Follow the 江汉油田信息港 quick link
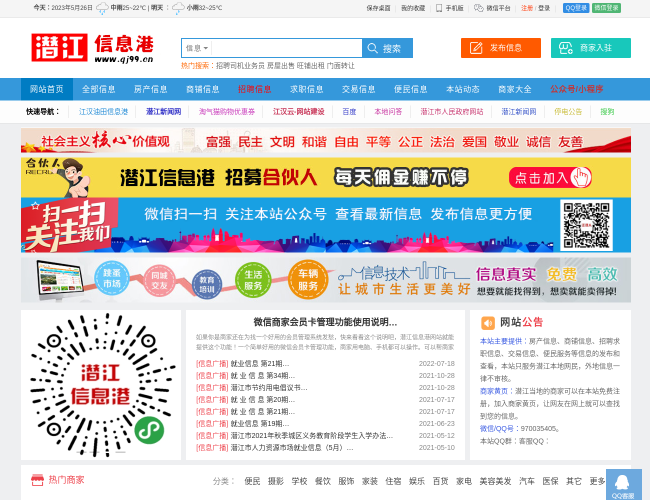 pos(103,112)
